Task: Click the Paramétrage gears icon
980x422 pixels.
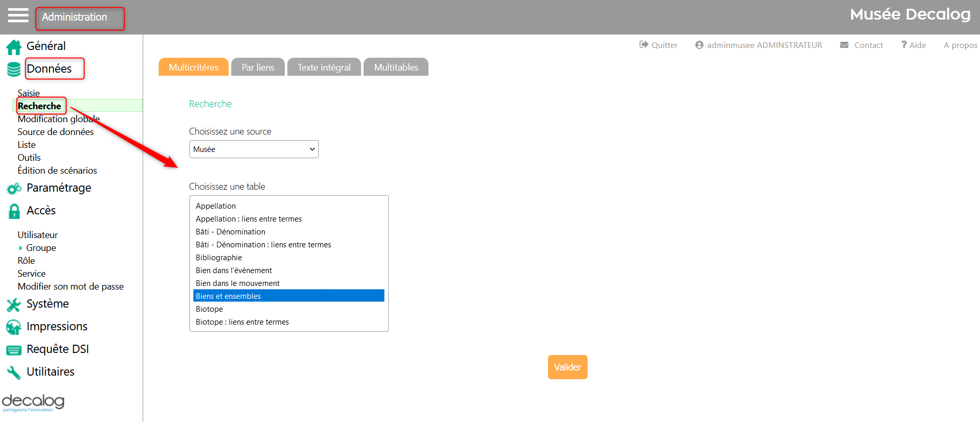Action: [14, 189]
